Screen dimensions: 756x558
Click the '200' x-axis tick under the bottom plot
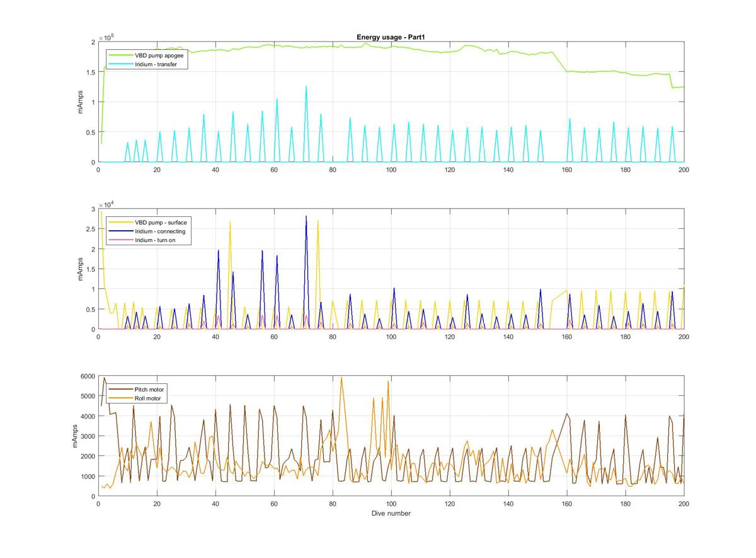coord(684,504)
